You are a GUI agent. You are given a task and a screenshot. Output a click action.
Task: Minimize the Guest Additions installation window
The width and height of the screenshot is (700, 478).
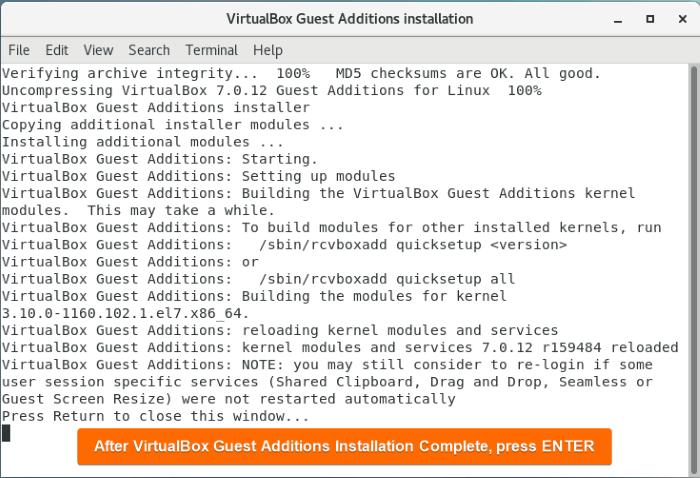click(x=618, y=19)
